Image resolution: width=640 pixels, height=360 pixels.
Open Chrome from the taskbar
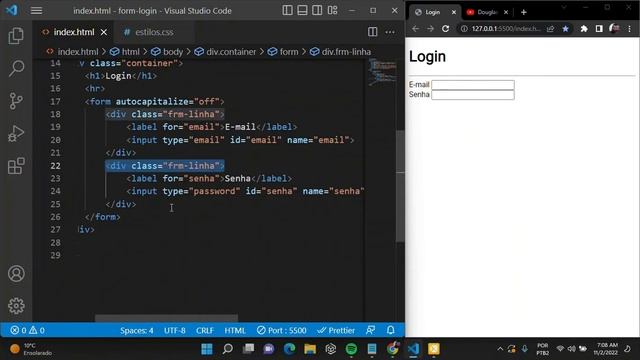click(392, 349)
